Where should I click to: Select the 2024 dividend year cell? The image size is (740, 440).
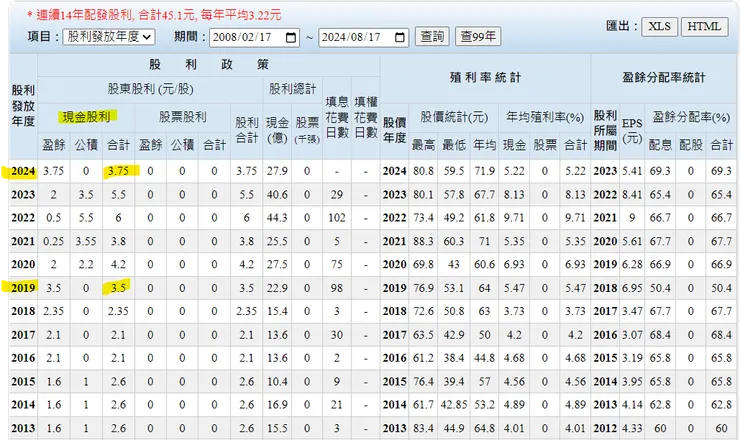[x=23, y=171]
